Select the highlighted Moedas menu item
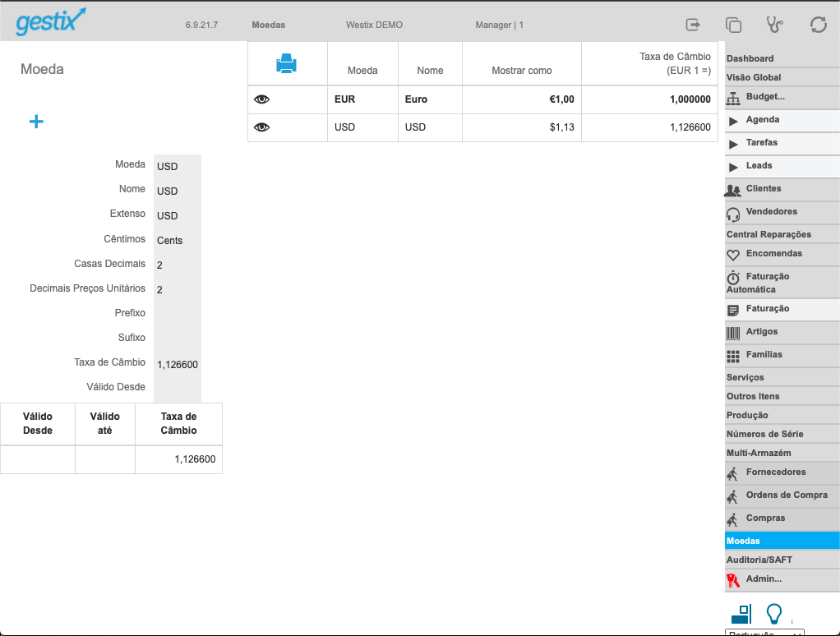This screenshot has width=840, height=636. click(x=782, y=541)
